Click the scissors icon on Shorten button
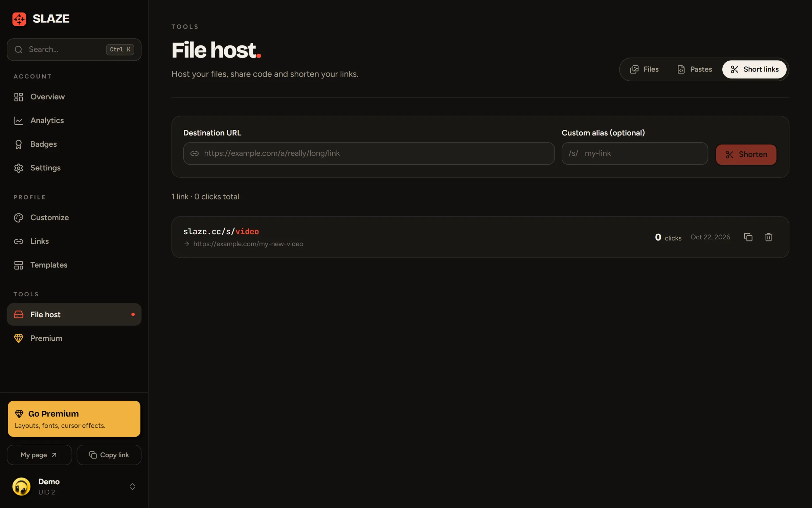The image size is (812, 508). 729,155
